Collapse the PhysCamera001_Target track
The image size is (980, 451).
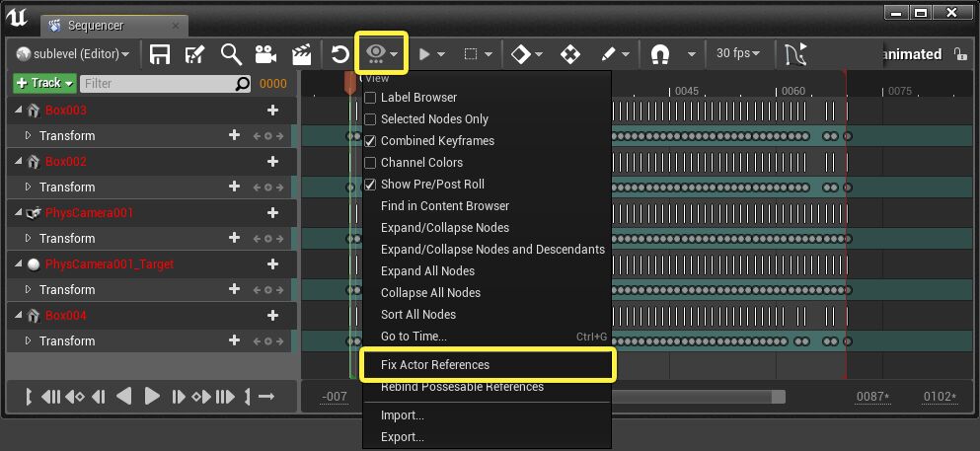tap(18, 263)
